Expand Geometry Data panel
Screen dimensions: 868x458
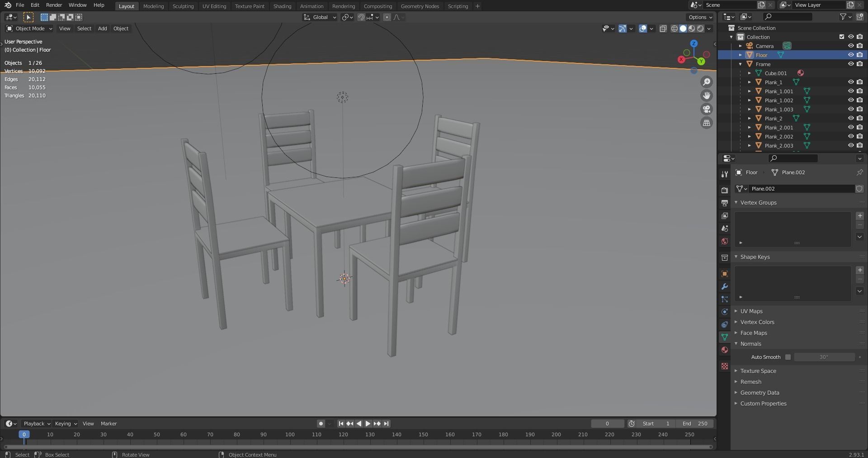point(759,393)
